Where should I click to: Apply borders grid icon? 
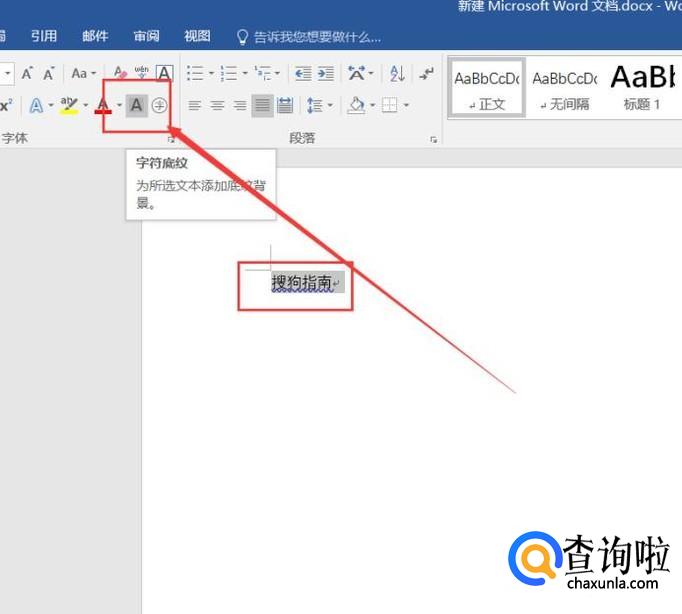point(389,105)
